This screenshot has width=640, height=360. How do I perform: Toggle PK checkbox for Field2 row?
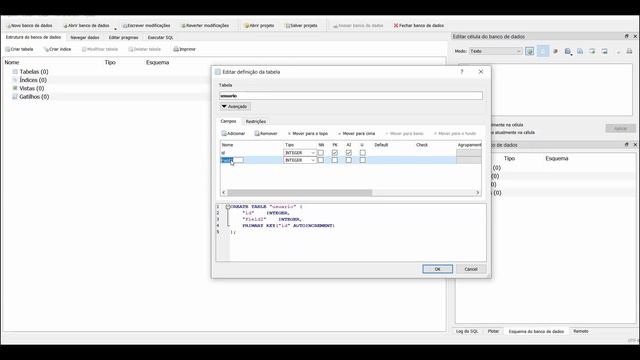tap(335, 160)
